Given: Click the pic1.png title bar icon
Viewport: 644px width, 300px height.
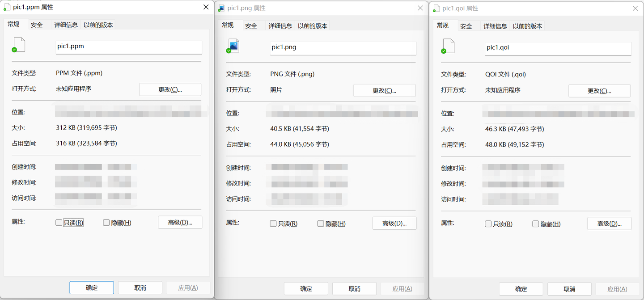Looking at the screenshot, I should [221, 8].
